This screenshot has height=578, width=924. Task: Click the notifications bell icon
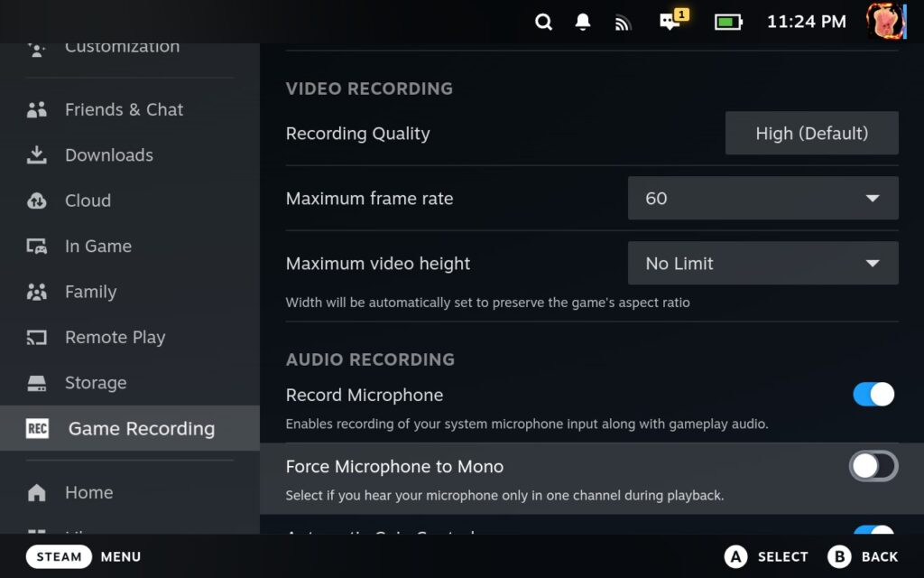583,21
